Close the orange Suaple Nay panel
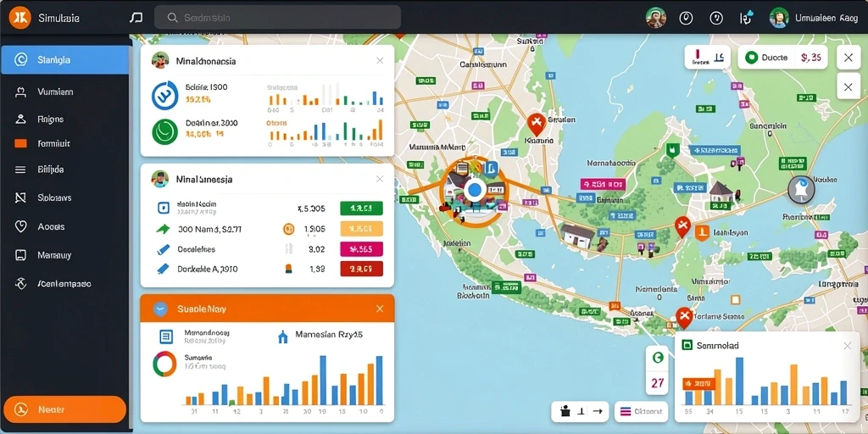This screenshot has height=434, width=868. tap(380, 309)
